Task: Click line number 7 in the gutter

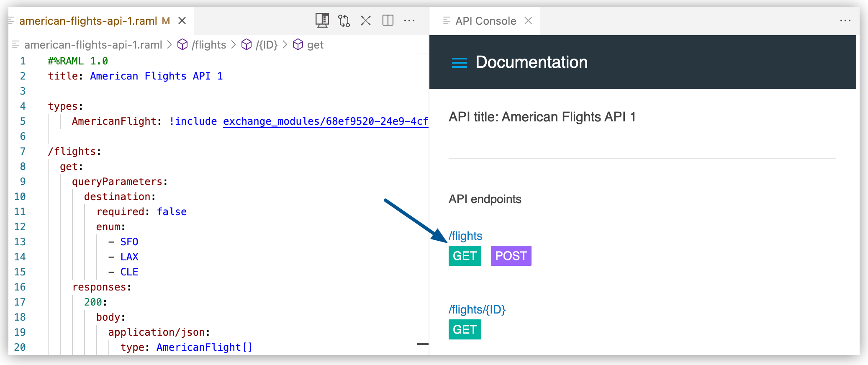Action: [x=23, y=152]
